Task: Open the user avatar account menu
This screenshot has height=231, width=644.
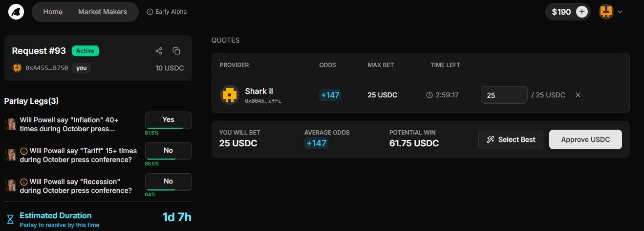Action: pyautogui.click(x=606, y=12)
